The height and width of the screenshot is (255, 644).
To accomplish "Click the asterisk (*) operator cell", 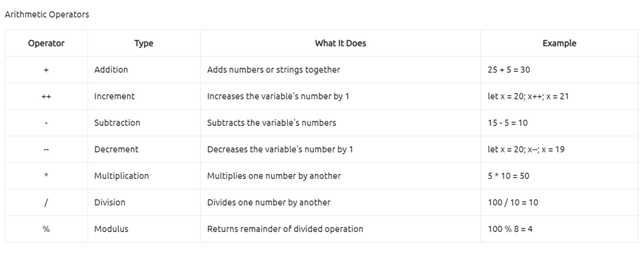I will [x=46, y=176].
